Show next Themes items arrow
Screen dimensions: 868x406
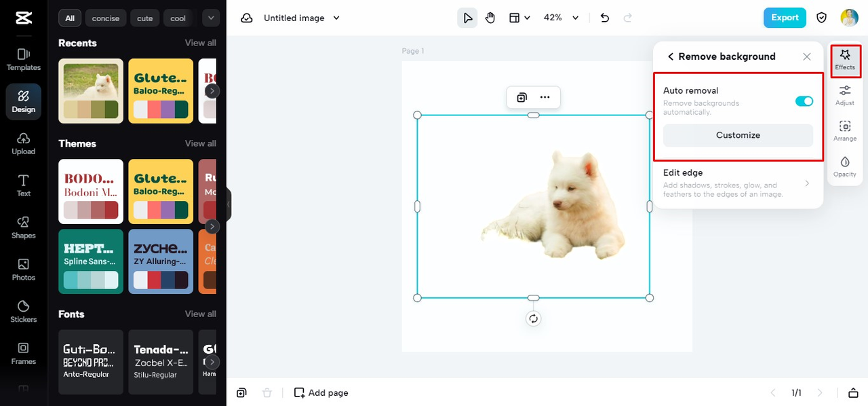tap(212, 226)
